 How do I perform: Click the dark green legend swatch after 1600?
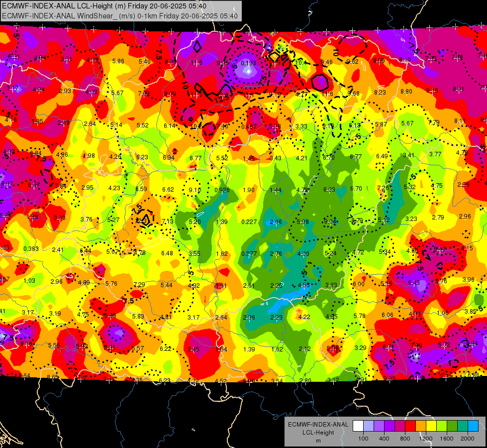452,426
